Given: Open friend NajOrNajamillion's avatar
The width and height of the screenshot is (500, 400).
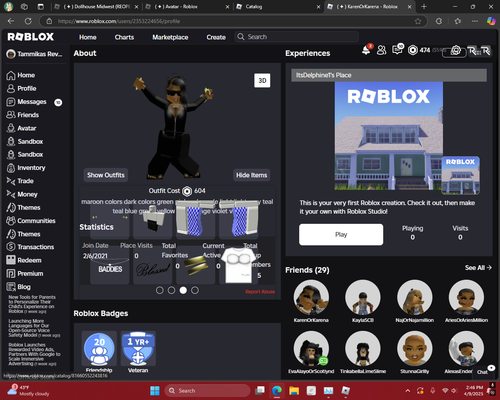Looking at the screenshot, I should (x=414, y=298).
